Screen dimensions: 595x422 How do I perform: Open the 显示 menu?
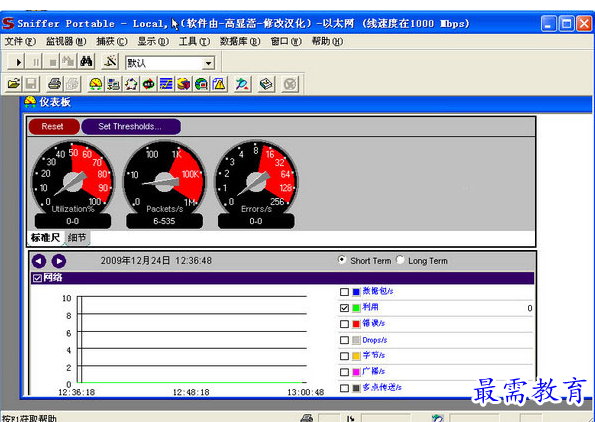[x=153, y=41]
